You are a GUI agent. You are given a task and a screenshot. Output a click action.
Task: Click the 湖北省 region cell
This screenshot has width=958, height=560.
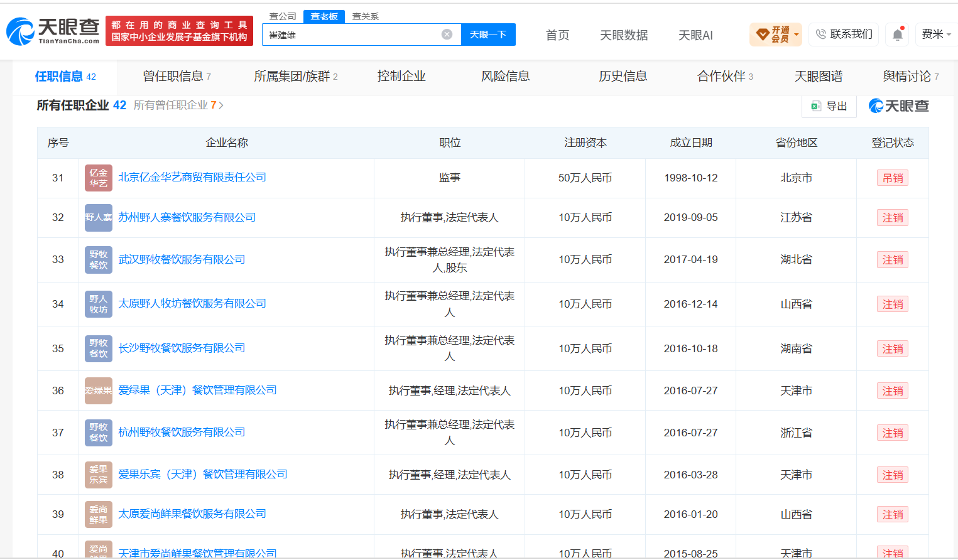[797, 260]
